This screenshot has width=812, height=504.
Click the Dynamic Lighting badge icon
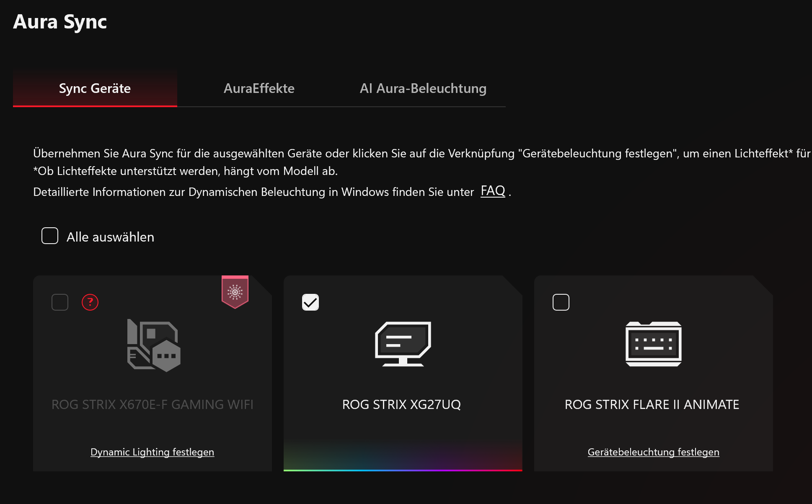click(235, 292)
